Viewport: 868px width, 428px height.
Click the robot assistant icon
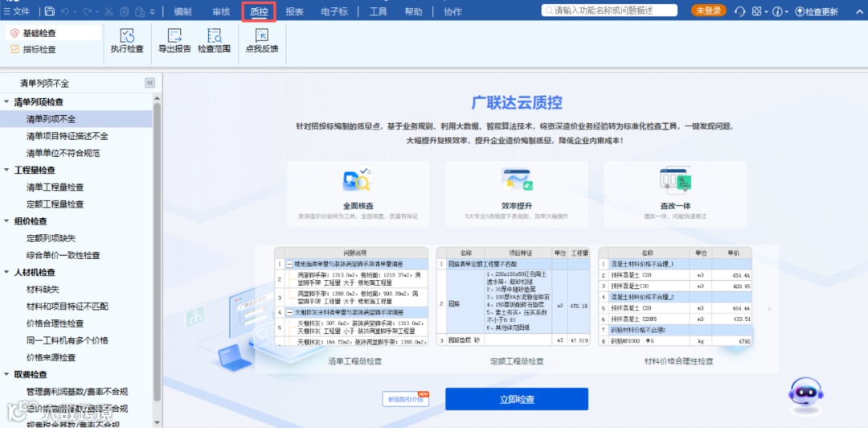tap(805, 394)
